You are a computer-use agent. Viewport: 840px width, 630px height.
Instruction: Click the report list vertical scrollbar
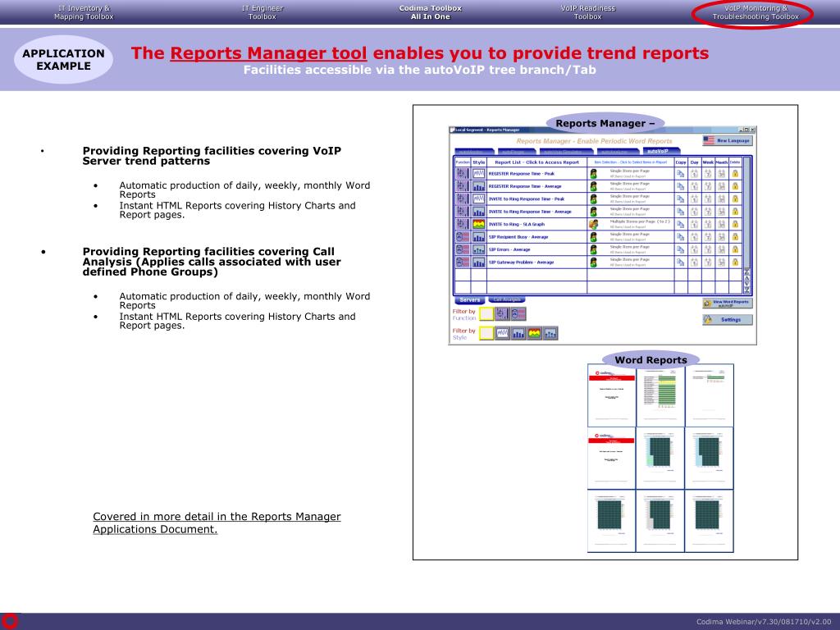pos(746,225)
